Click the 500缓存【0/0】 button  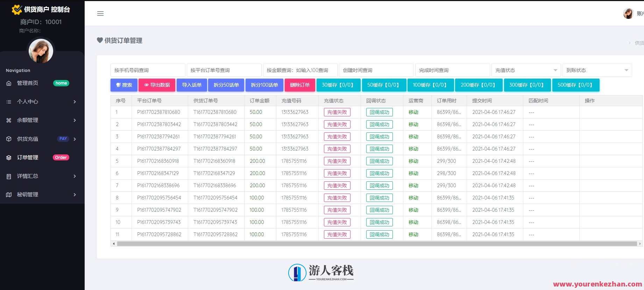pyautogui.click(x=576, y=85)
